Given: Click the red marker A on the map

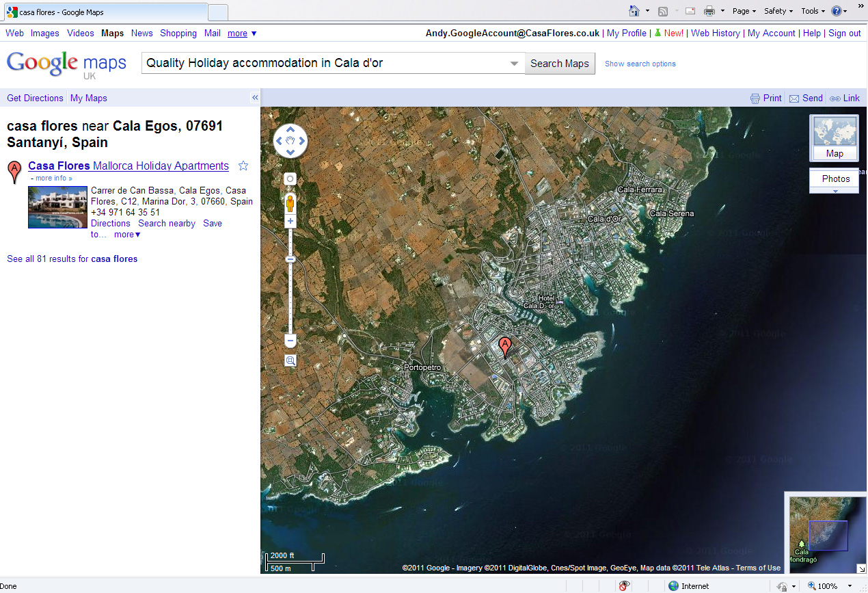Looking at the screenshot, I should 505,347.
